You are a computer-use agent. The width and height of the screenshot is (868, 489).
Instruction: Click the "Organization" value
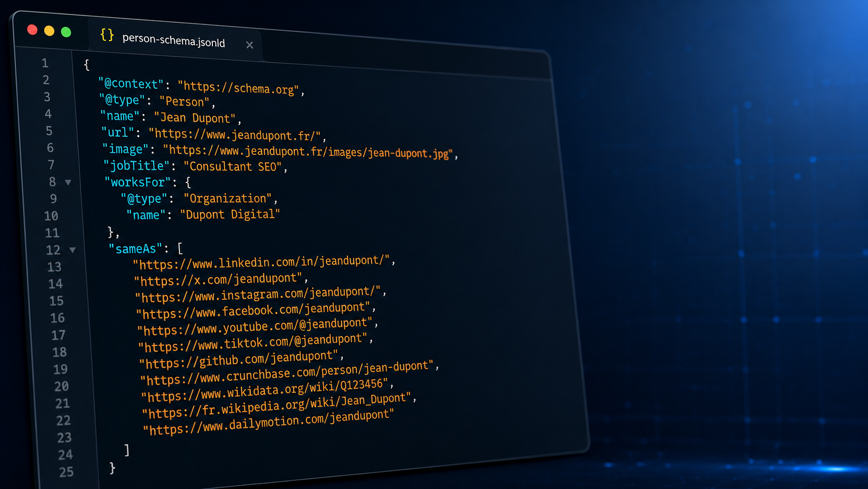228,199
